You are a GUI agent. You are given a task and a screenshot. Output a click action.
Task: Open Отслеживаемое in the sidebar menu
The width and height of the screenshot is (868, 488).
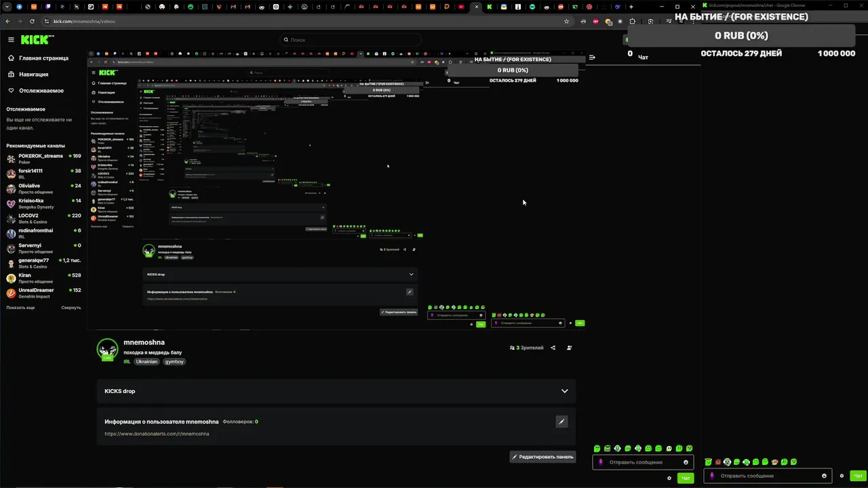[36, 91]
